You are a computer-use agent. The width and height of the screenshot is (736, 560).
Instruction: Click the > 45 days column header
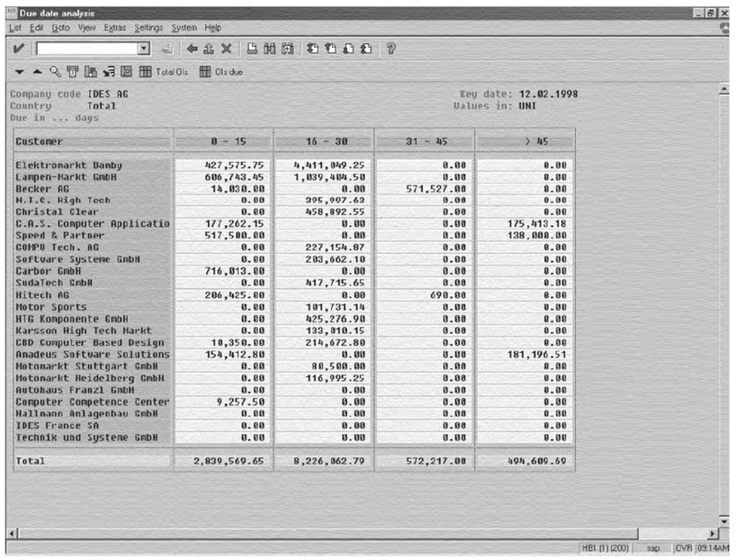point(525,142)
